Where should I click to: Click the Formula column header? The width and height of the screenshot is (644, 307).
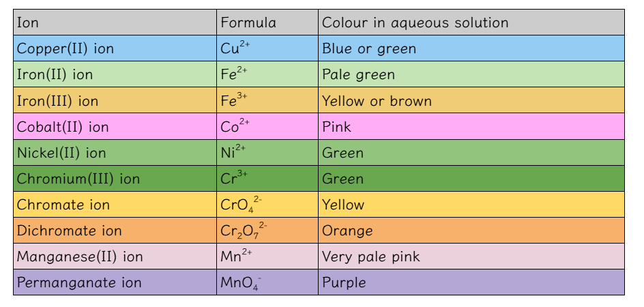(x=267, y=23)
